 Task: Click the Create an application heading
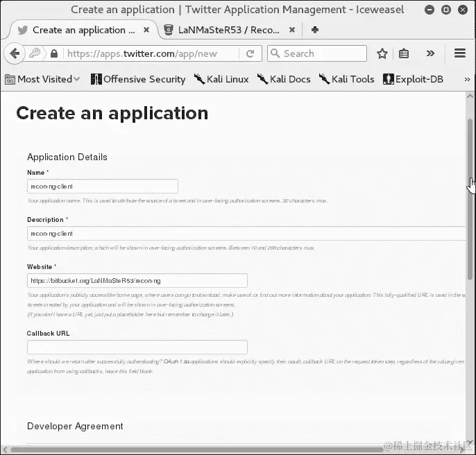[x=112, y=113]
